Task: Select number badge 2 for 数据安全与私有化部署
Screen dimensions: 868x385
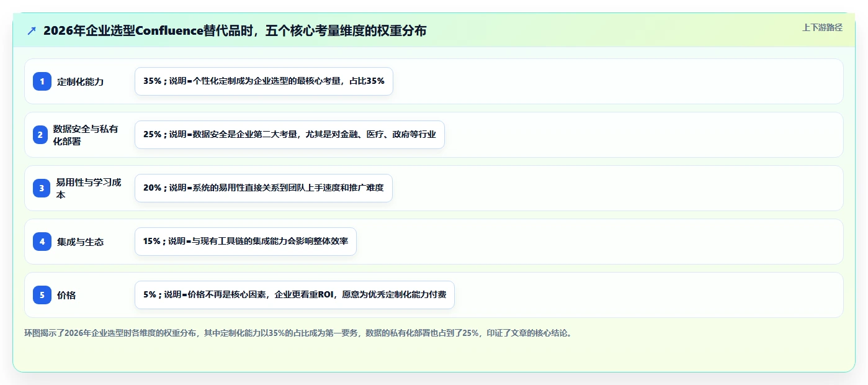Action: [40, 135]
